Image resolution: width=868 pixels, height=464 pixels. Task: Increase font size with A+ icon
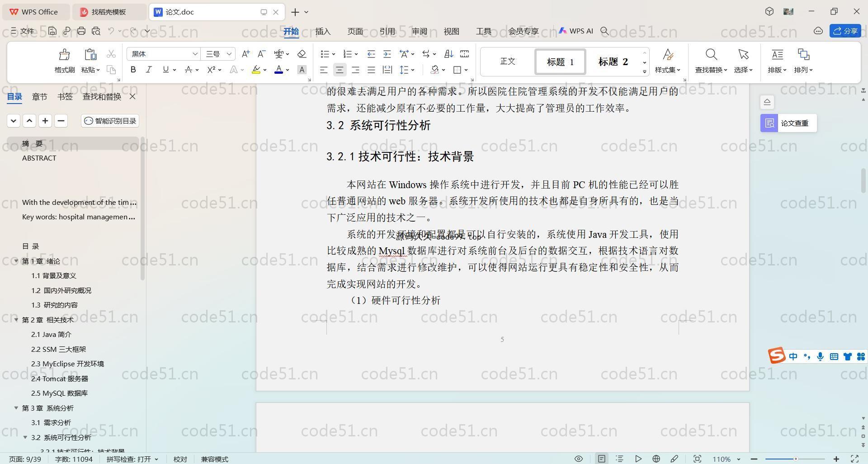tap(245, 54)
